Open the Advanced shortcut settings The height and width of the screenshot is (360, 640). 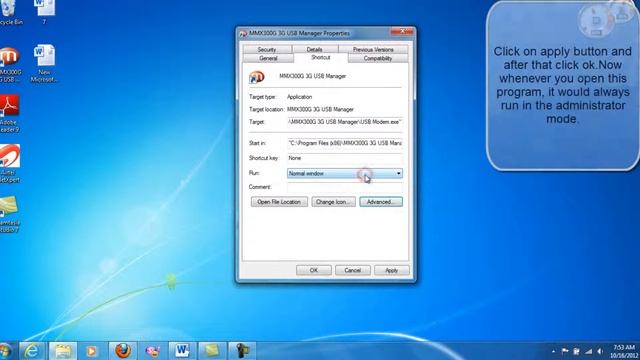click(x=381, y=202)
